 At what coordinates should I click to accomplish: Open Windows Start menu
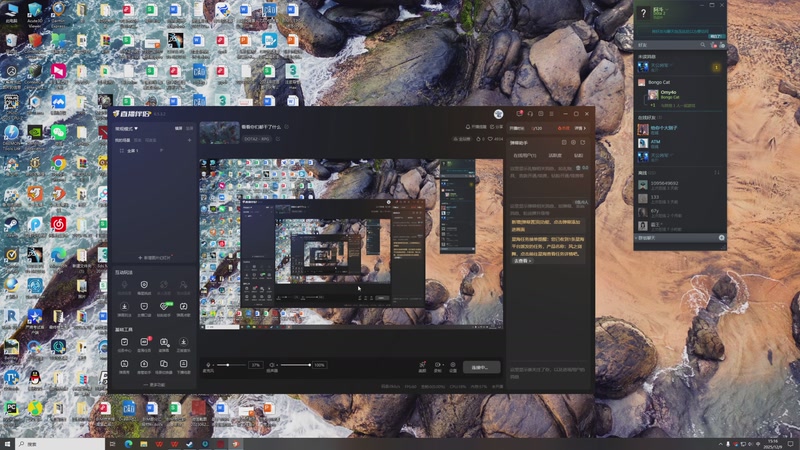pos(7,444)
